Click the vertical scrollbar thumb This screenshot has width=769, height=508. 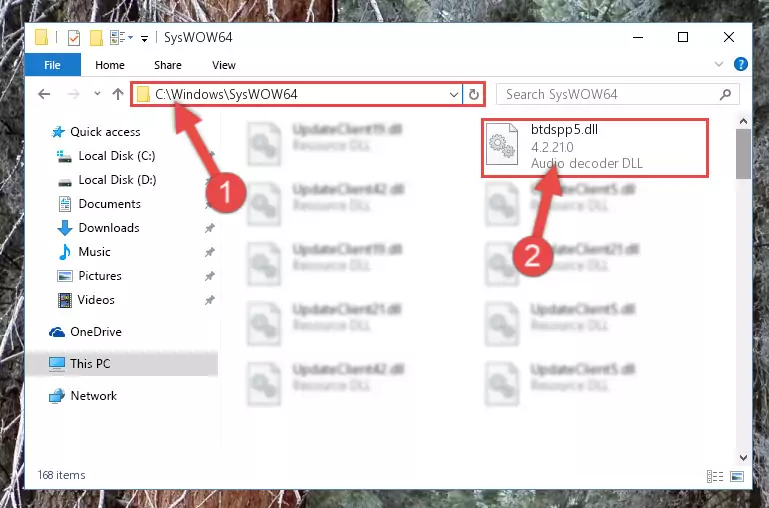(x=743, y=154)
